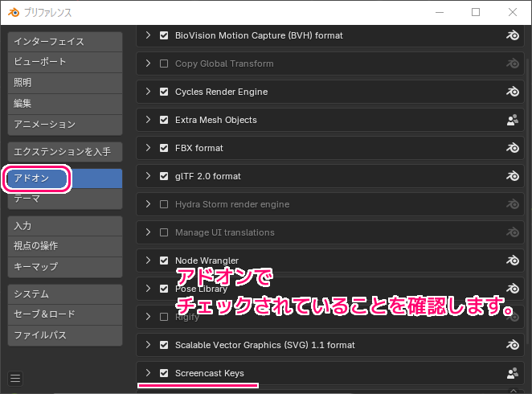Open the ビューポート preferences section
This screenshot has height=394, width=532.
pyautogui.click(x=65, y=62)
